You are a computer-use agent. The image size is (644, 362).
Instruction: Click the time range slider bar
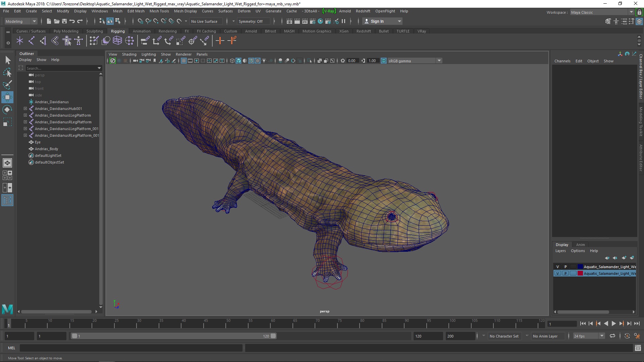173,336
